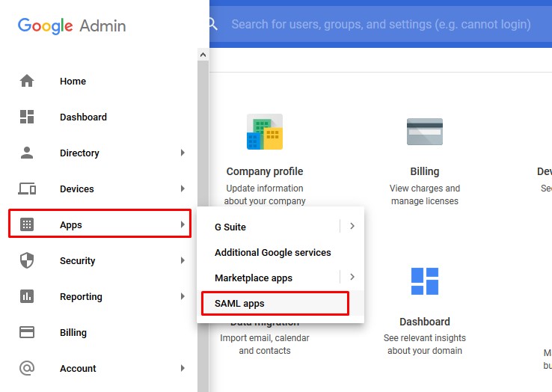Expand the G Suite chevron
552x392 pixels.
click(352, 226)
